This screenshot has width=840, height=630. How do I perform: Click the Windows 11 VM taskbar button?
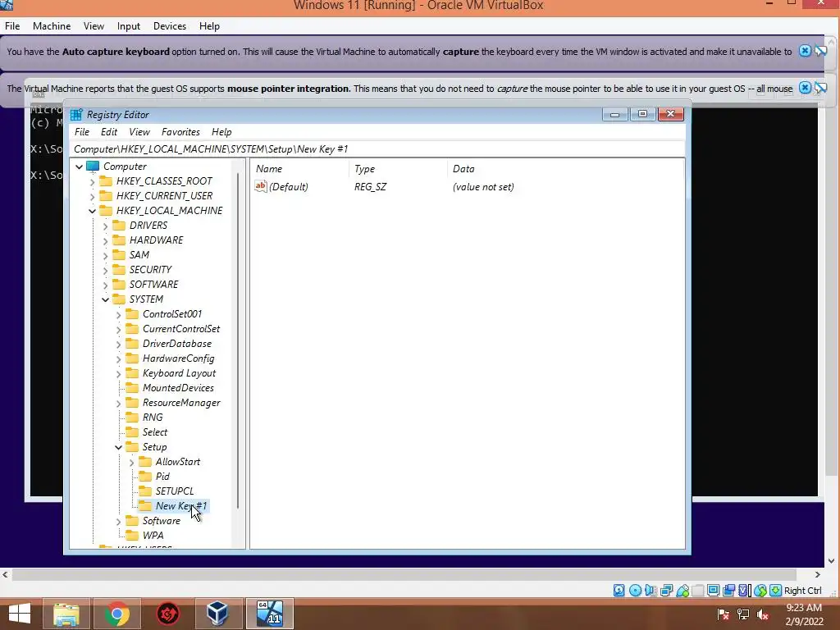[269, 614]
